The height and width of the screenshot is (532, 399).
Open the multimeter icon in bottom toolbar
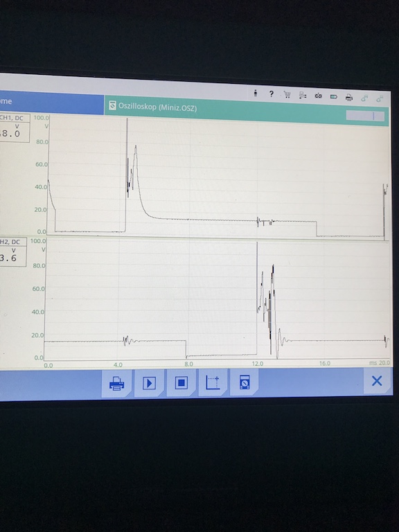pos(245,382)
